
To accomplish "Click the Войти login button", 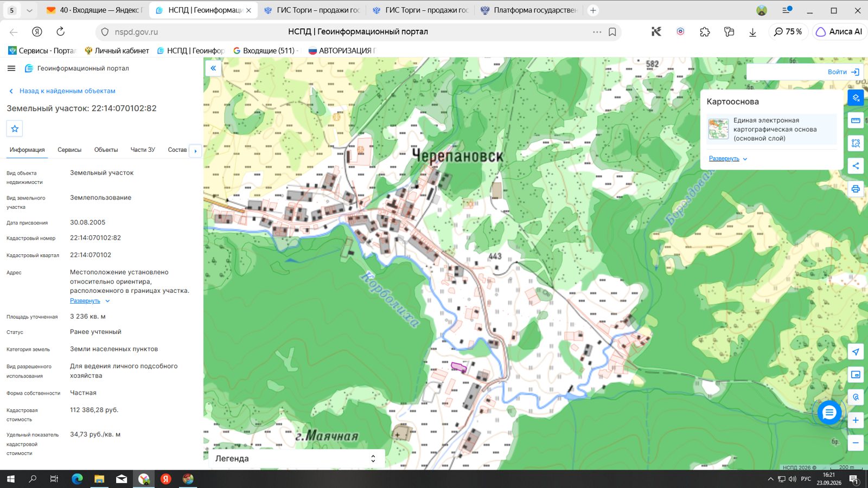I will coord(843,72).
